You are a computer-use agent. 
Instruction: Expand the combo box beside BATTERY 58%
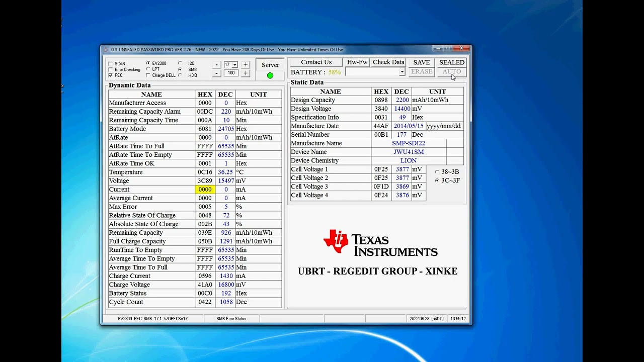tap(402, 72)
